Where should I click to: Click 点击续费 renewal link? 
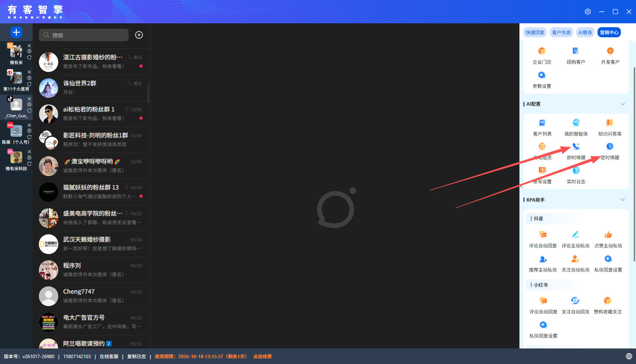coord(262,357)
